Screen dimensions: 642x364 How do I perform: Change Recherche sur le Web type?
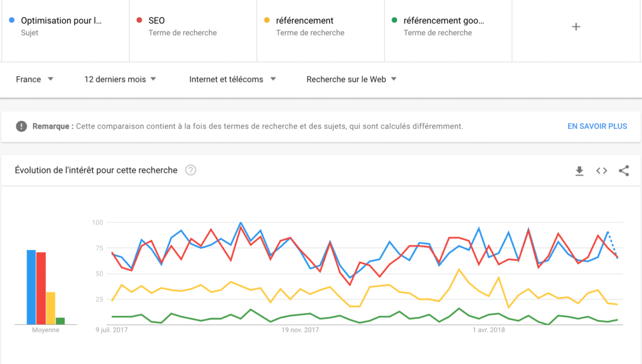(x=352, y=79)
